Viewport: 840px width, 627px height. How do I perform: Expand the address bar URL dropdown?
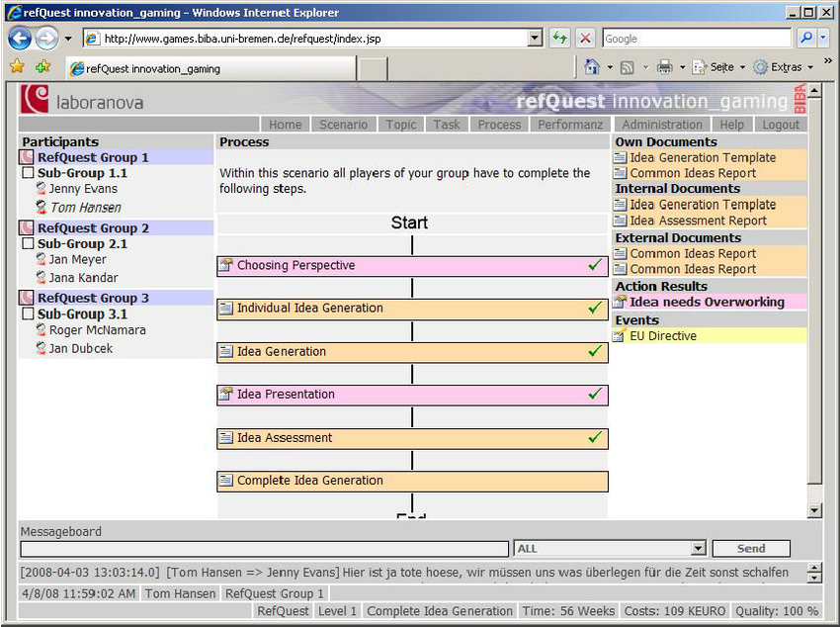tap(535, 39)
